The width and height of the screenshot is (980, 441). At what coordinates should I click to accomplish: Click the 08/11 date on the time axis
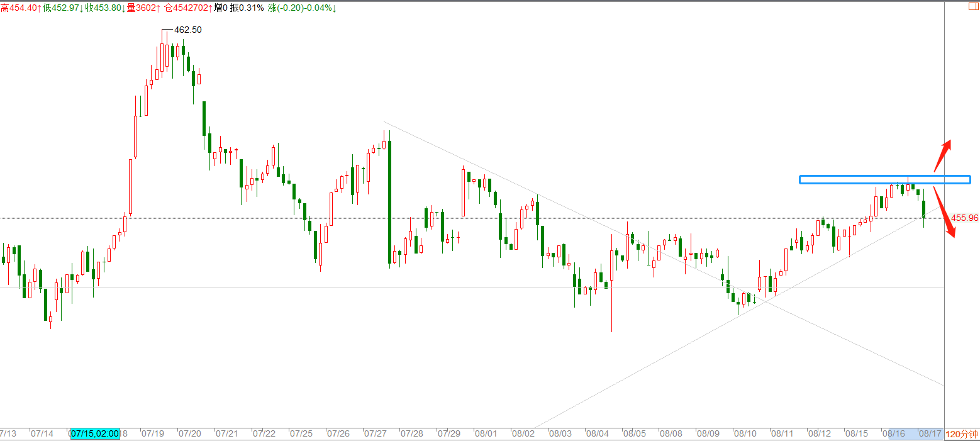pos(782,434)
